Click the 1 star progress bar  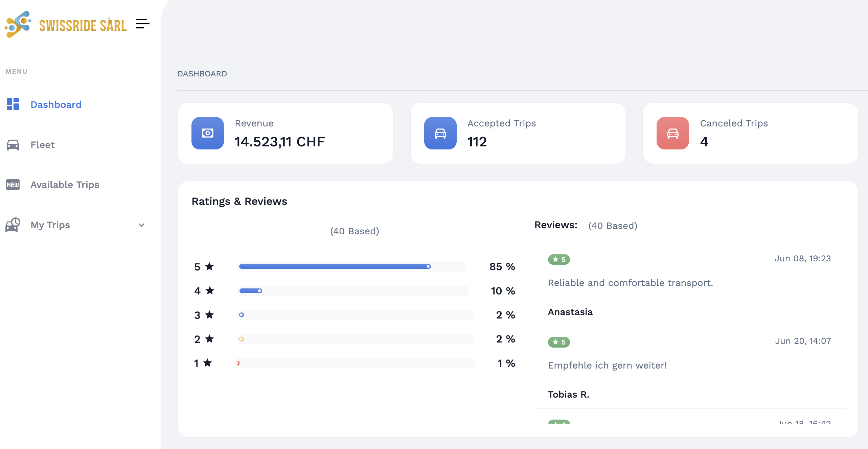(x=356, y=363)
